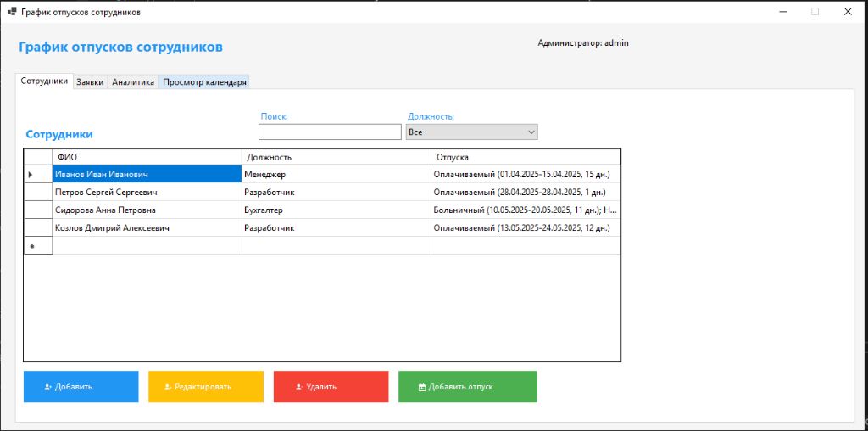Open the Аналитика tab

[x=133, y=82]
